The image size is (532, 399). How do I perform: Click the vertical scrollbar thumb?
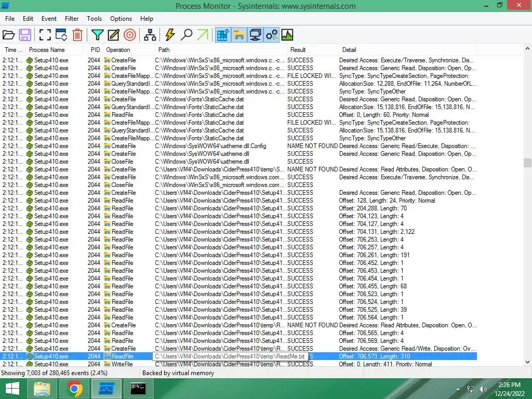click(x=527, y=163)
